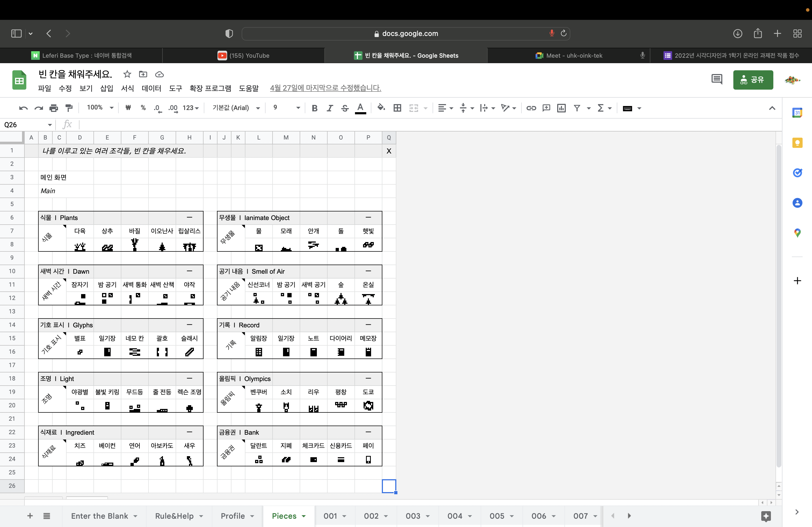Open the text color picker
The image size is (812, 527).
(x=360, y=108)
